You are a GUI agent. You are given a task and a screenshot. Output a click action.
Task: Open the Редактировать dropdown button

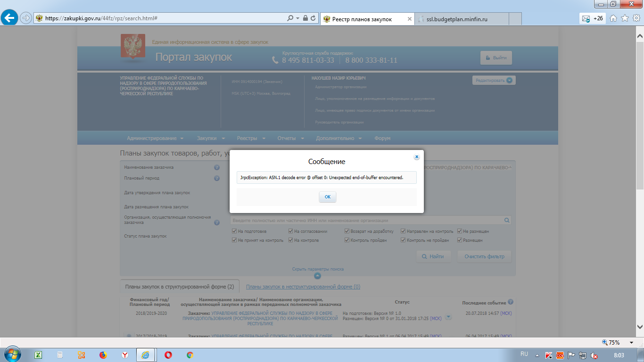point(494,80)
